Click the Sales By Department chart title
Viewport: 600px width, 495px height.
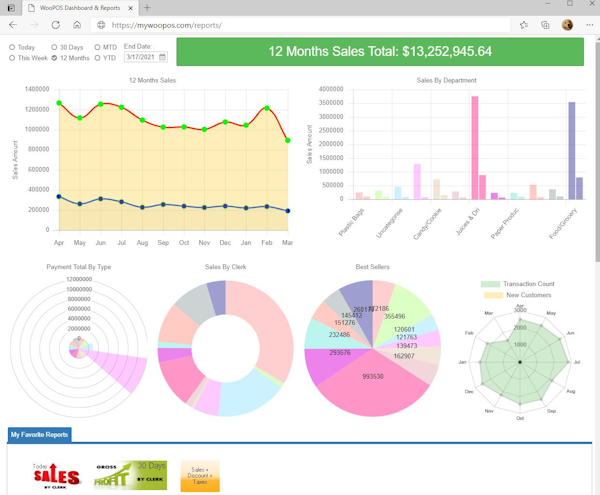click(446, 80)
